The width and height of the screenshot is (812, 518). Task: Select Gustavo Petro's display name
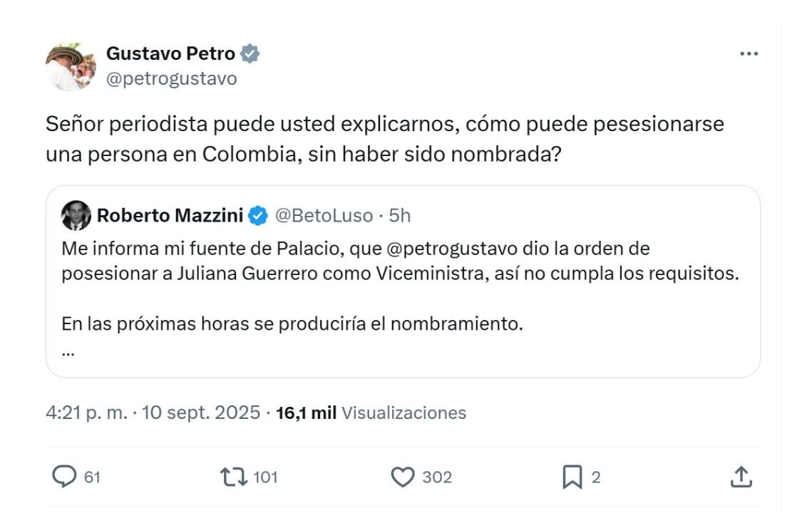click(x=173, y=52)
